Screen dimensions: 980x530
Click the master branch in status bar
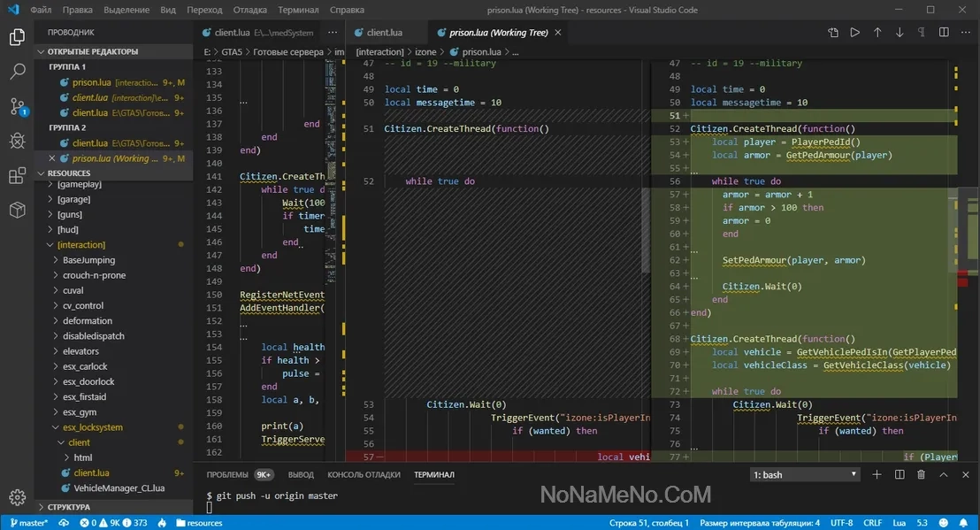(28, 523)
